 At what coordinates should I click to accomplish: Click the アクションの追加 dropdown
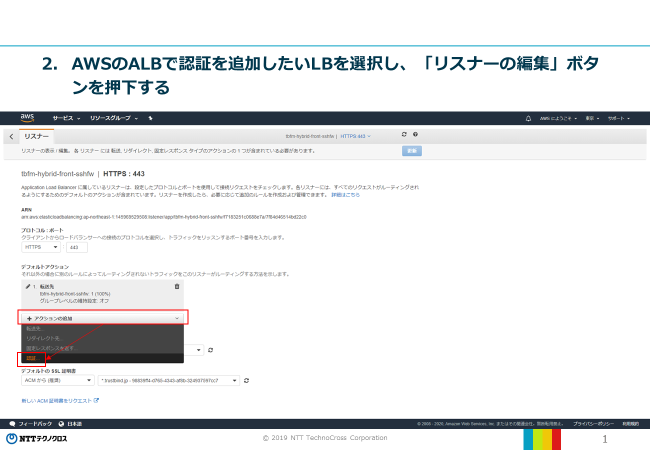pyautogui.click(x=102, y=318)
